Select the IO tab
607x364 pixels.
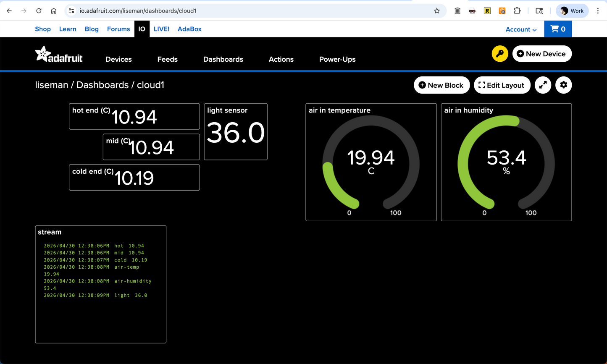(142, 29)
